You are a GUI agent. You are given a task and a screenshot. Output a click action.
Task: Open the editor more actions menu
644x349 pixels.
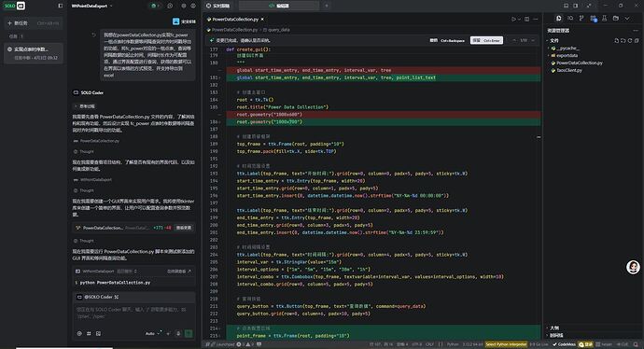point(536,20)
